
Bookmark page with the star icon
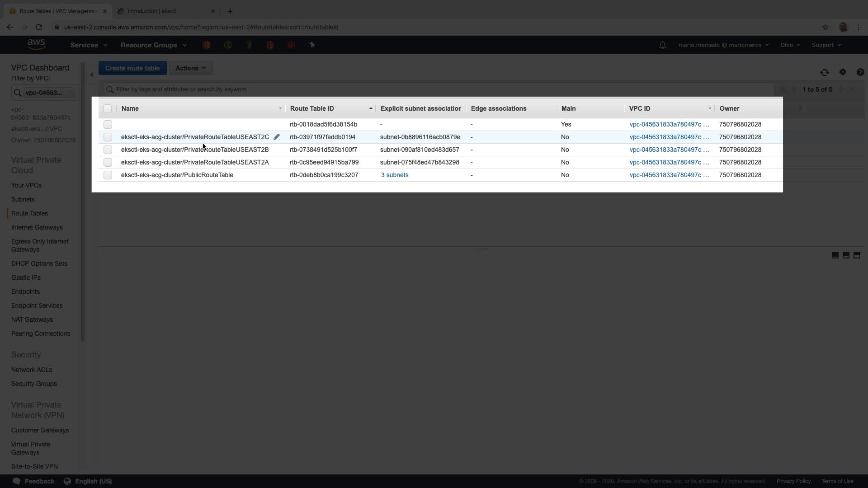point(825,27)
